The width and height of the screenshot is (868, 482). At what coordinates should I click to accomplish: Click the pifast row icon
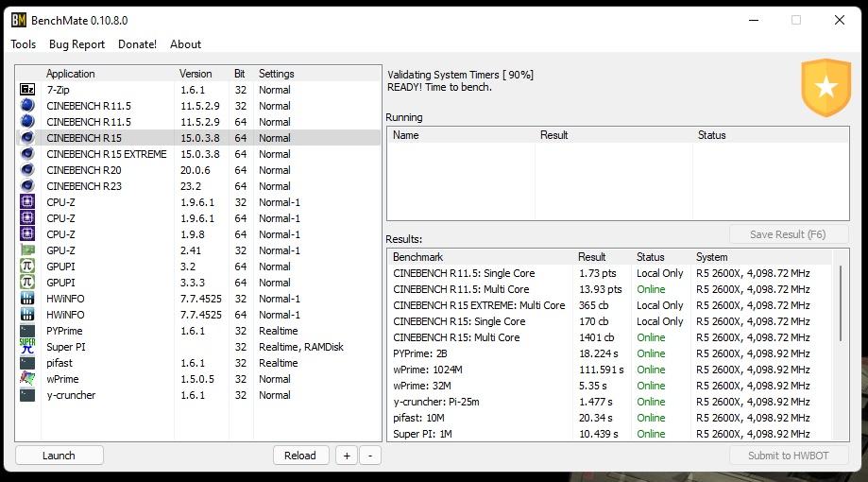pos(27,362)
